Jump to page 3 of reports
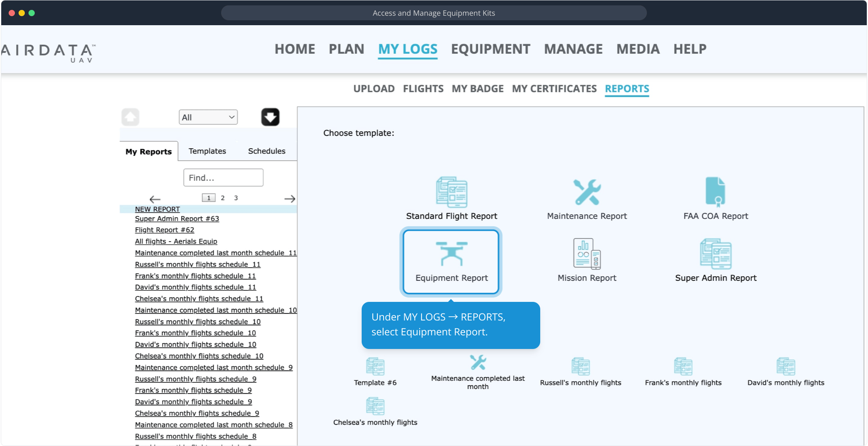Viewport: 868px width, 446px height. point(236,198)
